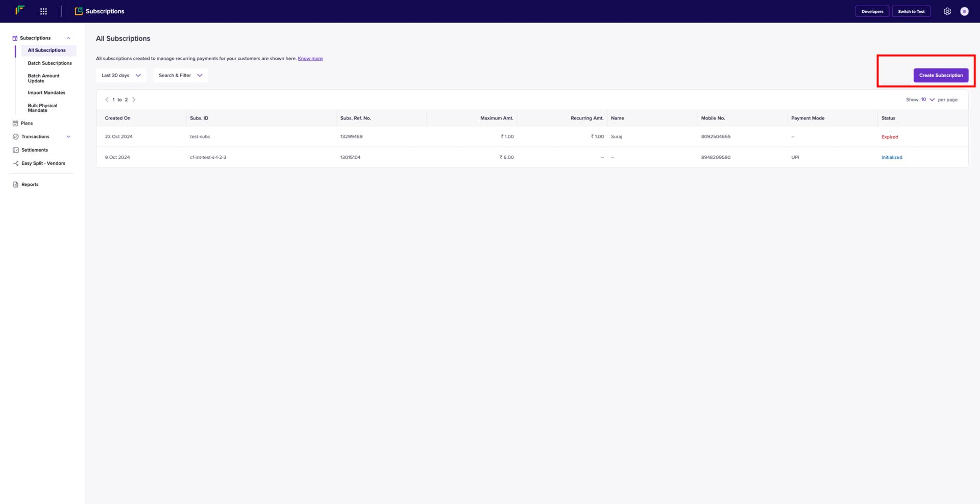Screen dimensions: 980x504
Task: Click mobile number 8948209590
Action: point(716,157)
